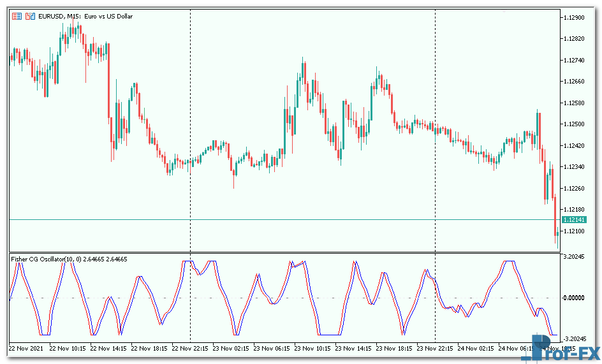The height and width of the screenshot is (364, 602).
Task: Open the Depth of Market icon
Action: point(29,16)
